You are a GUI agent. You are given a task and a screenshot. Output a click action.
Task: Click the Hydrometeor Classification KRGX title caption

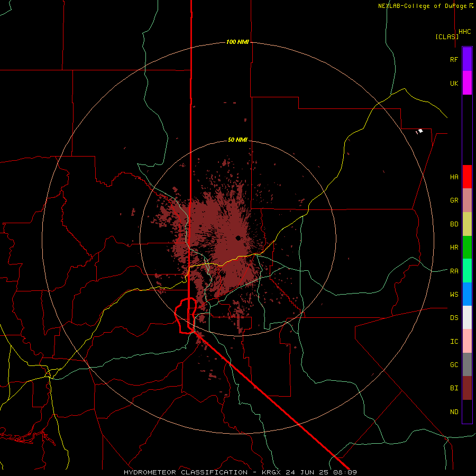(240, 472)
